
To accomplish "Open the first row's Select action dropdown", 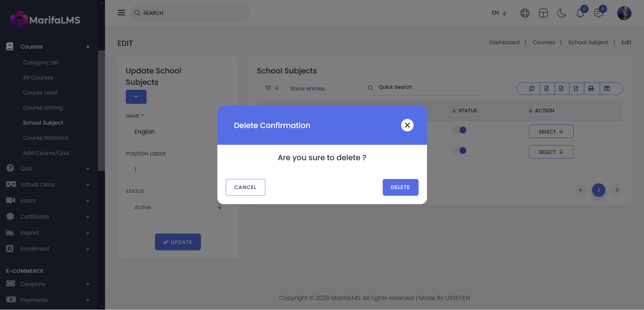I will pos(551,131).
